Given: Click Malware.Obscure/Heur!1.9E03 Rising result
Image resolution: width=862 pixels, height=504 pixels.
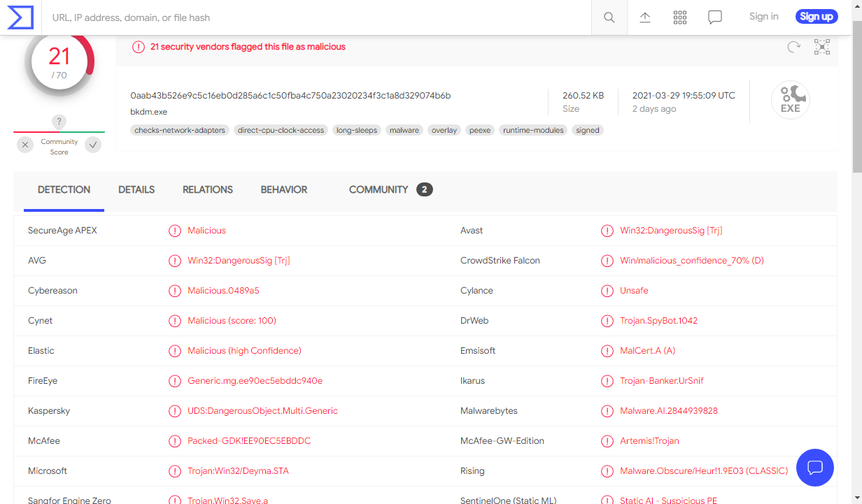Looking at the screenshot, I should coord(704,471).
